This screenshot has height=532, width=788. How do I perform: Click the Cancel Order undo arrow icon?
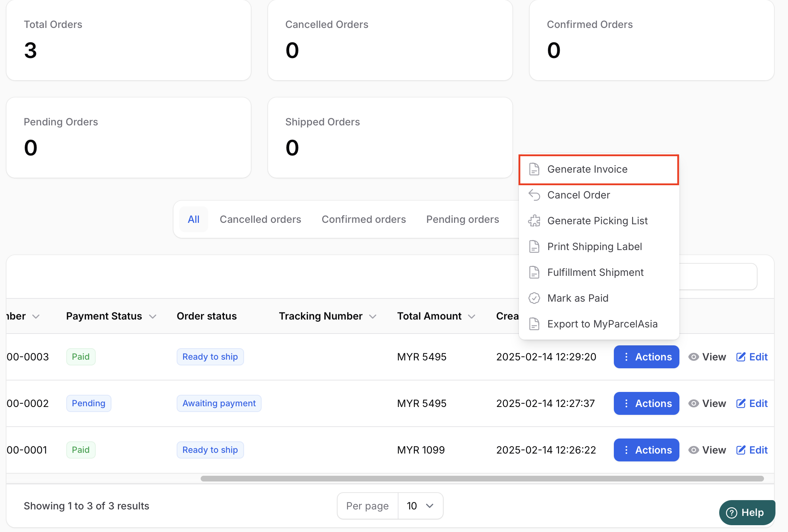pos(534,195)
